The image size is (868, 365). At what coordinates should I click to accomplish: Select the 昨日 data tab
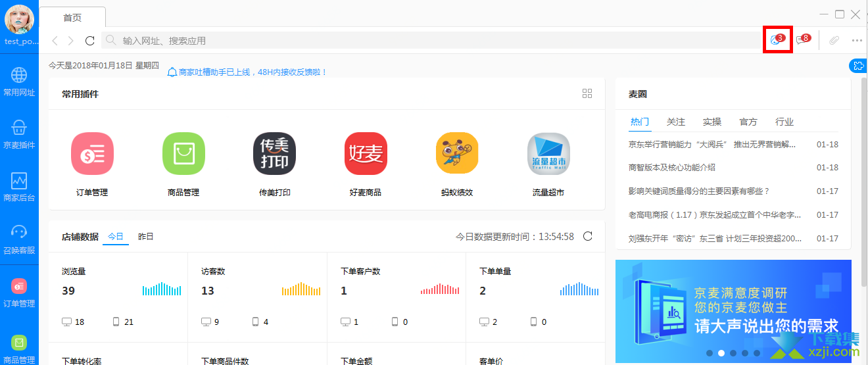(x=145, y=237)
